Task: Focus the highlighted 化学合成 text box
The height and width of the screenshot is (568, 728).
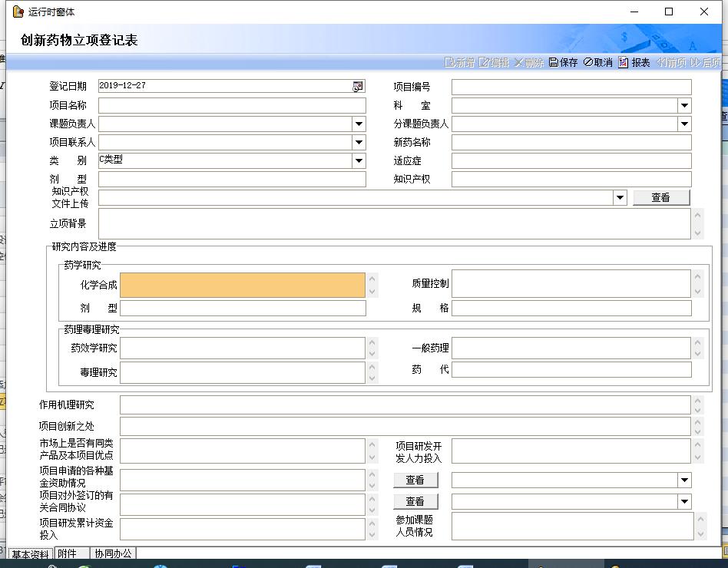Action: tap(242, 285)
